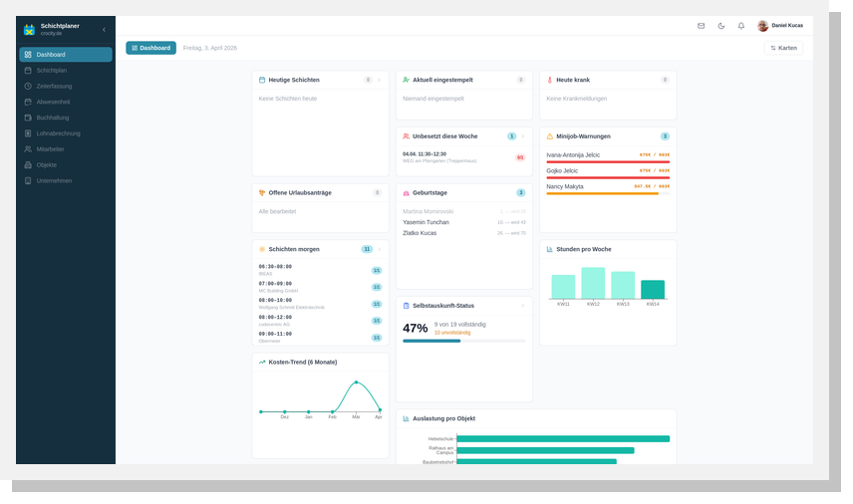The width and height of the screenshot is (853, 504).
Task: Select Gojko Jelcic minijob warning row
Action: tap(608, 172)
